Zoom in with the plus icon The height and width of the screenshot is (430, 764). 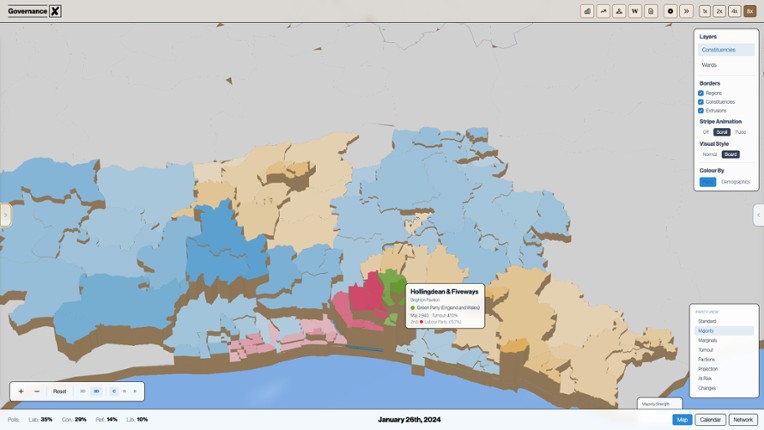(x=21, y=391)
